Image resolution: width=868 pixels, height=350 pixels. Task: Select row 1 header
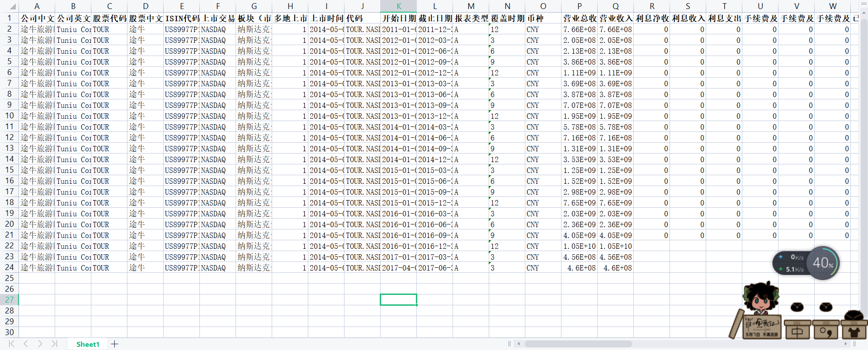(x=9, y=18)
